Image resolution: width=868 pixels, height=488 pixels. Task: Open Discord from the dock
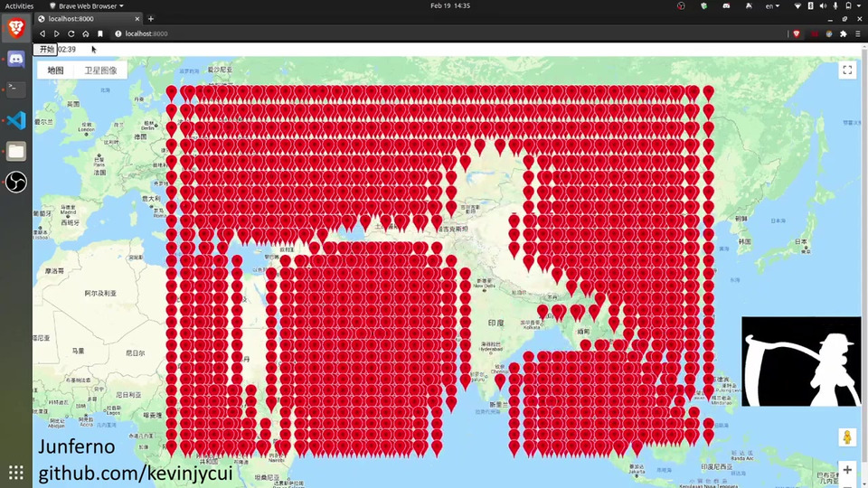16,59
